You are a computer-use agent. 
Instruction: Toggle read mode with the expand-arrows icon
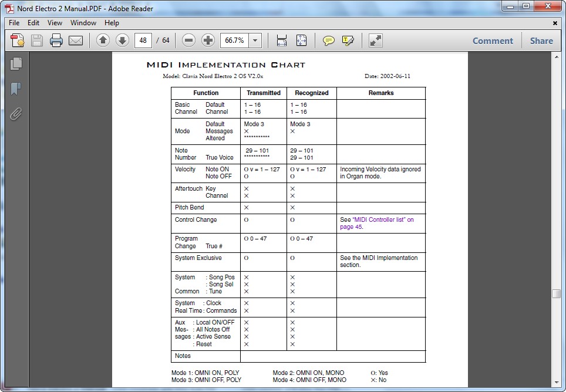coord(376,40)
